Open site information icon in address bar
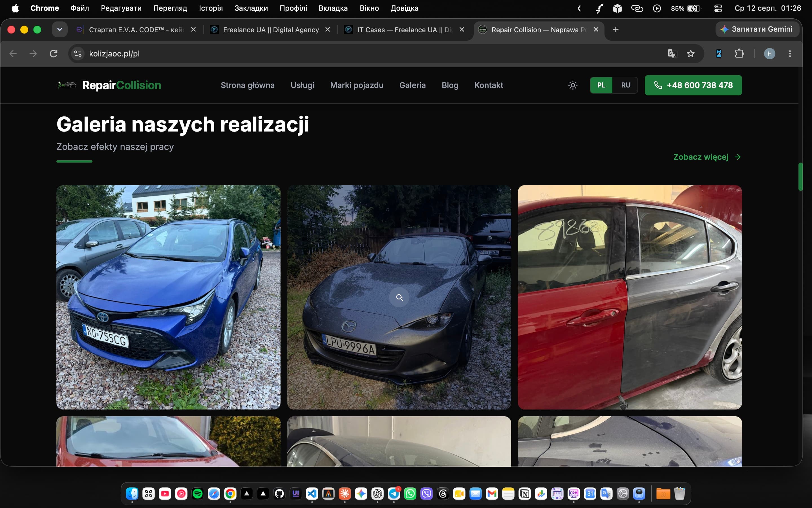 (78, 54)
